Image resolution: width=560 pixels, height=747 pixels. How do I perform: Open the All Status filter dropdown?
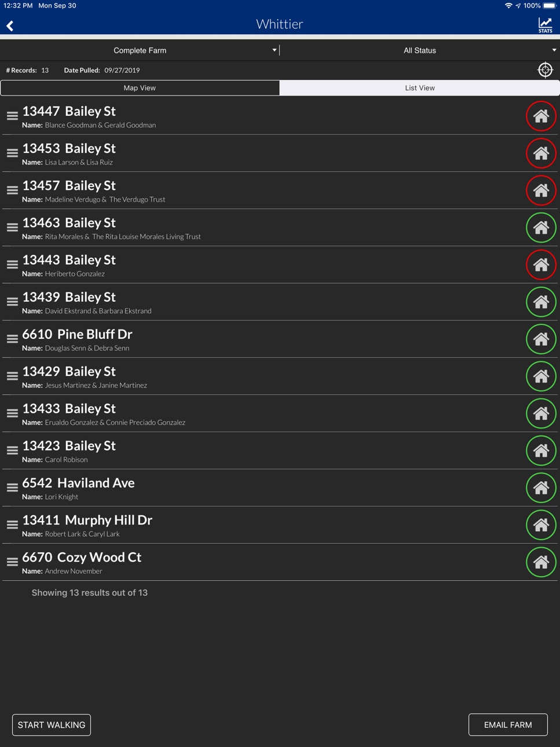(x=420, y=50)
